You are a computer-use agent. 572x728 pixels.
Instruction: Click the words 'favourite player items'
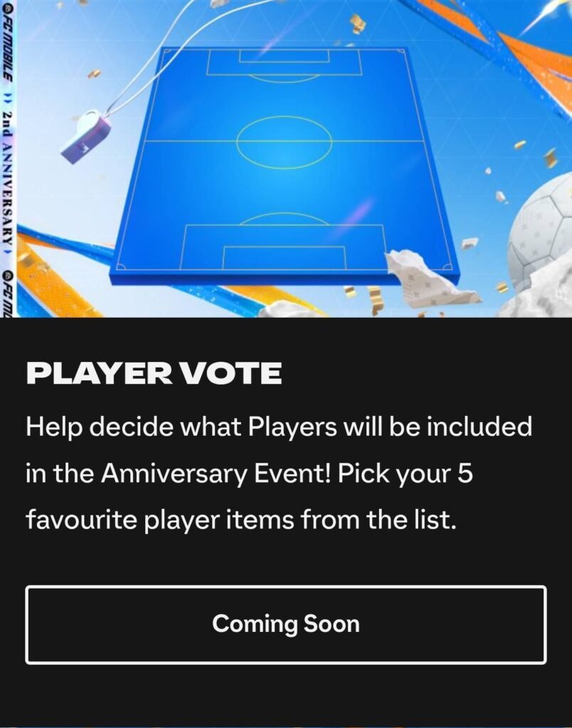click(x=159, y=519)
